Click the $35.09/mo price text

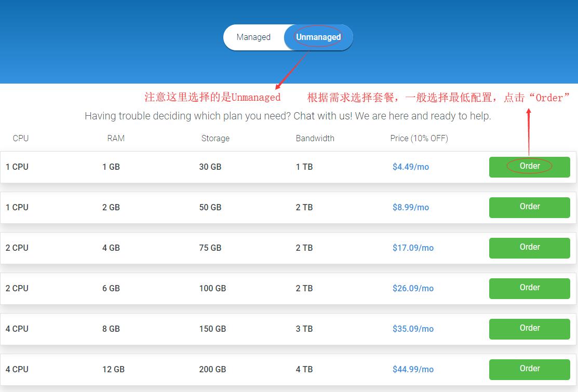(413, 329)
